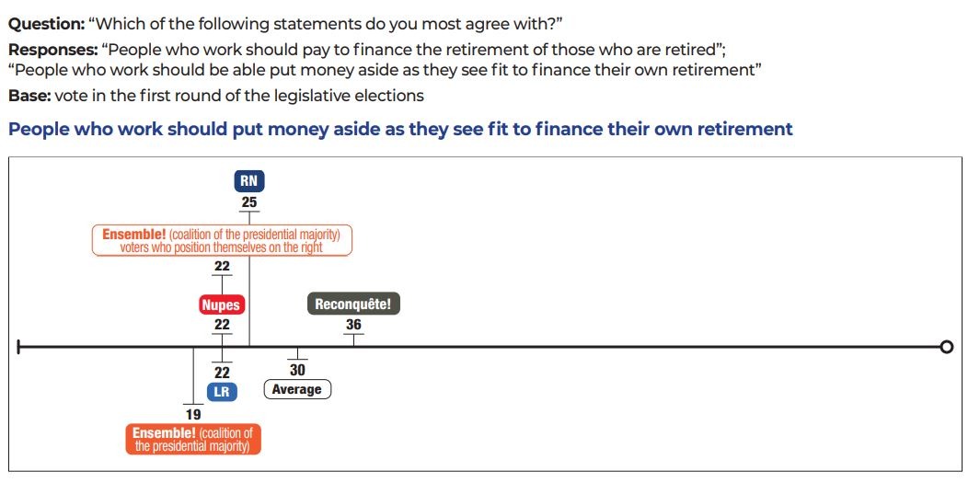Click the circle at the axis right end

[947, 347]
